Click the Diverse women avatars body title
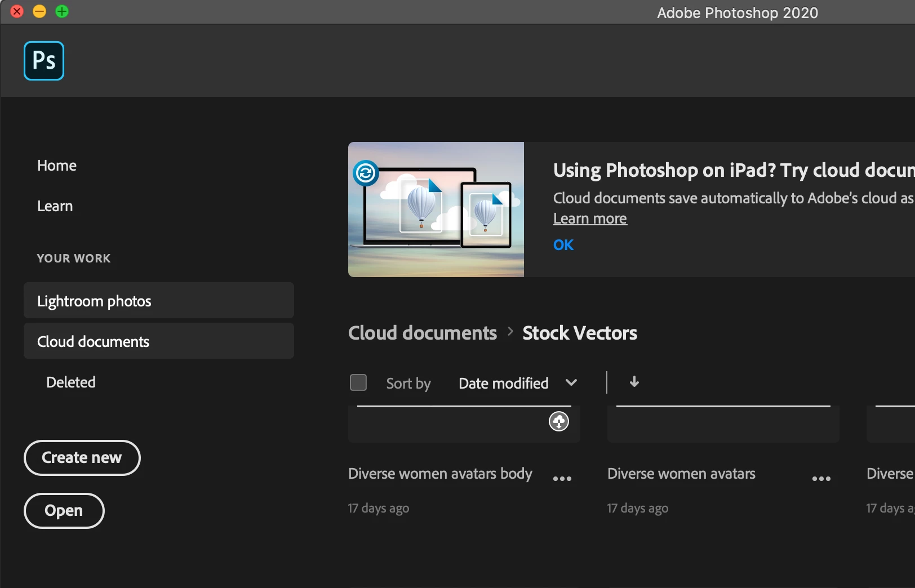The height and width of the screenshot is (588, 915). 440,474
